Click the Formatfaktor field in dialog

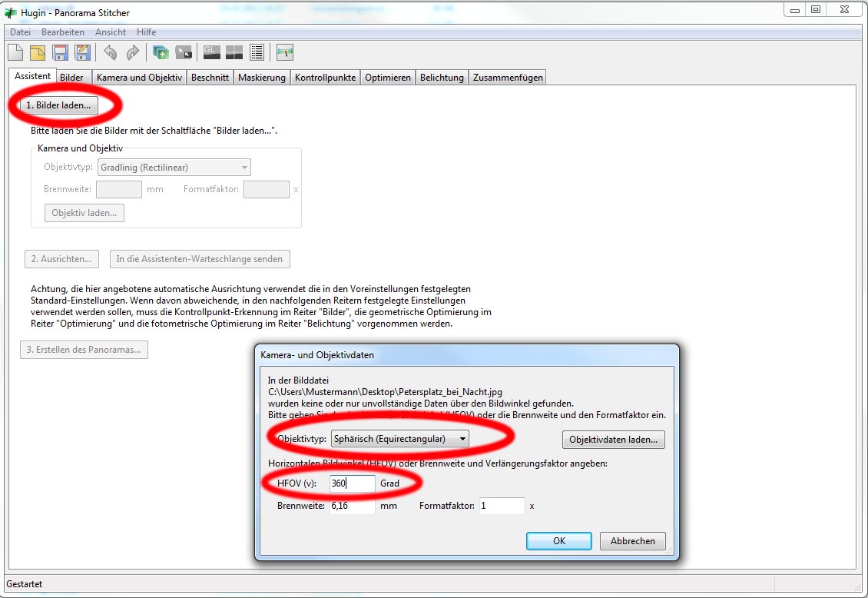(x=502, y=506)
